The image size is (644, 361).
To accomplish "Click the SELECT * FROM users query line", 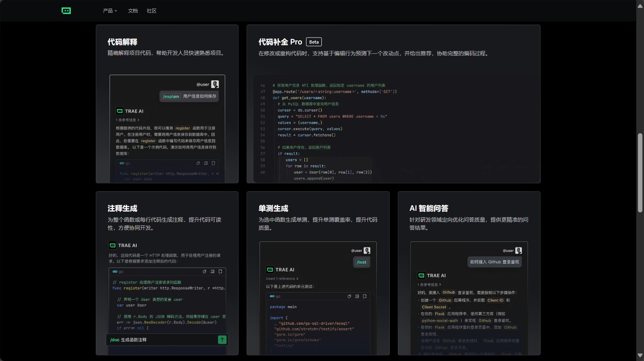I will (x=332, y=116).
